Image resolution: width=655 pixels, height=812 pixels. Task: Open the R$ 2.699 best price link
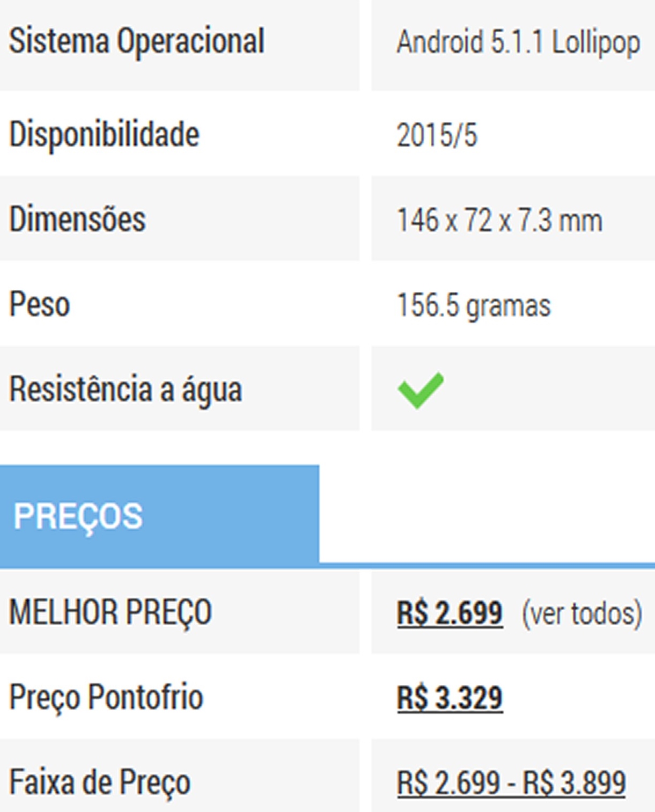(450, 613)
